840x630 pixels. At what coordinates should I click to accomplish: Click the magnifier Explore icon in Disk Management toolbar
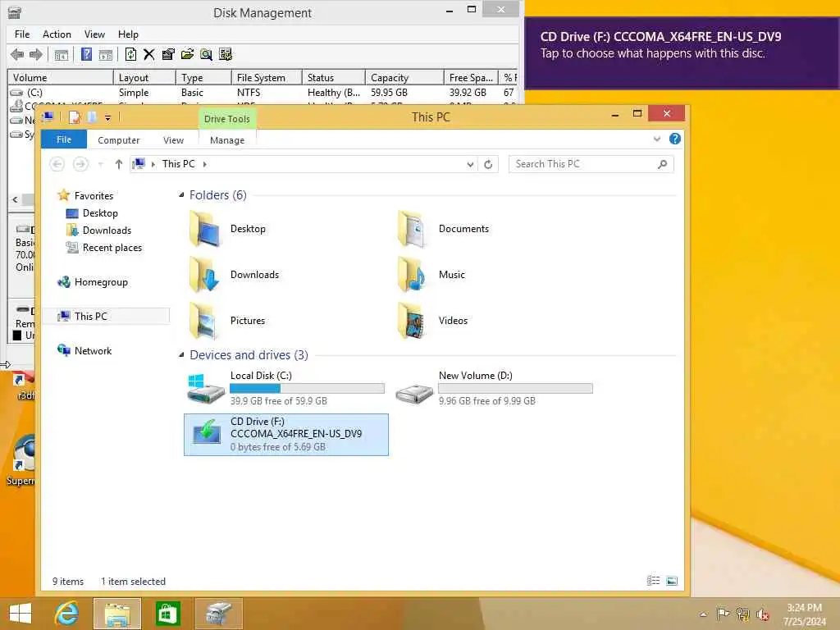[x=206, y=54]
